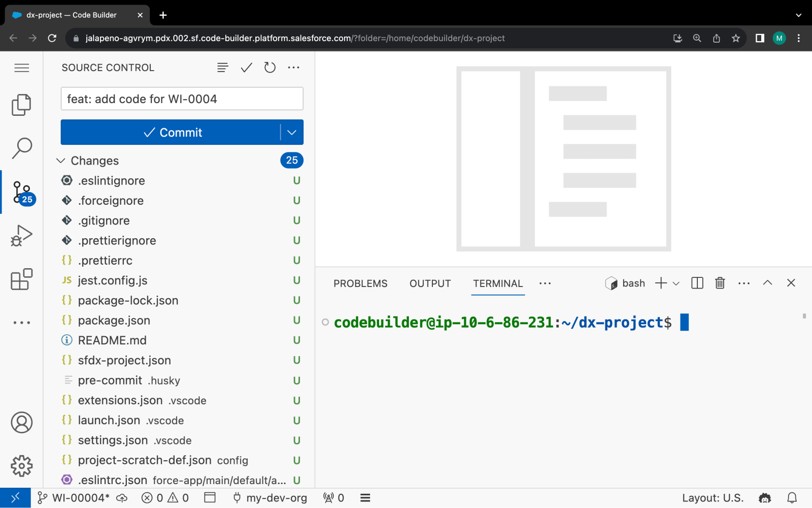Open the Accounts icon
812x508 pixels.
point(21,422)
